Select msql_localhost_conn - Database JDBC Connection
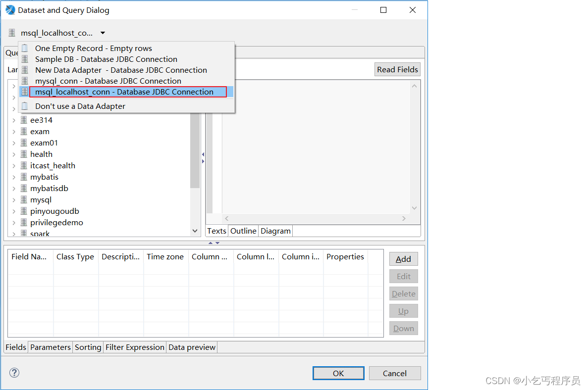 click(x=126, y=92)
